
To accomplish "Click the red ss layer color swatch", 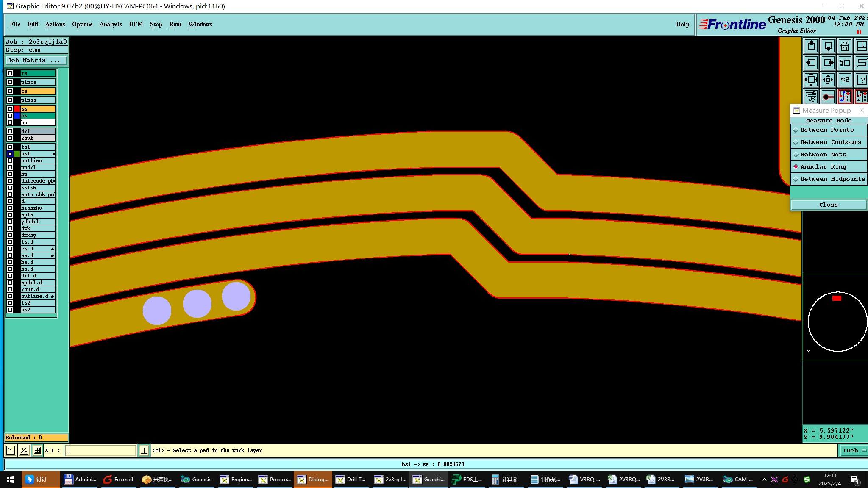I will tap(17, 109).
